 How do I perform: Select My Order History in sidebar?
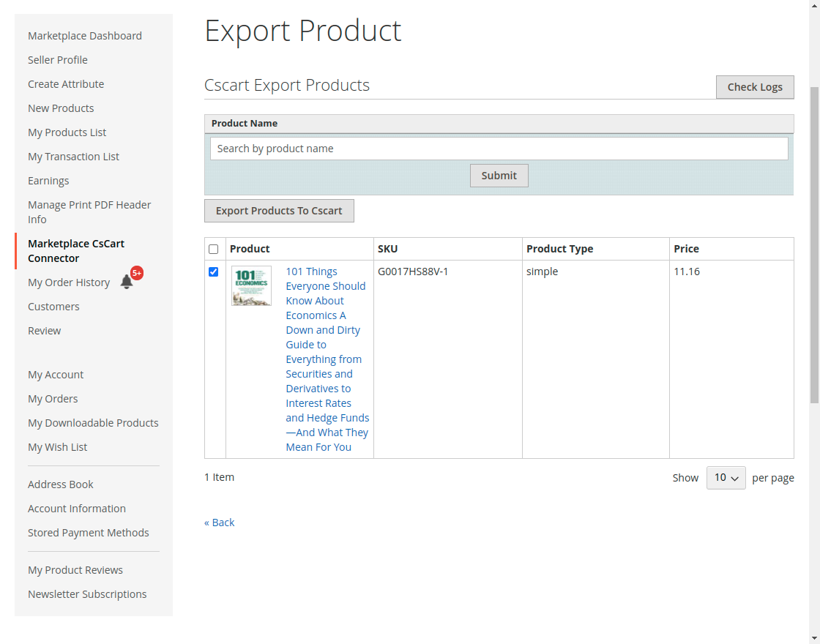click(69, 282)
